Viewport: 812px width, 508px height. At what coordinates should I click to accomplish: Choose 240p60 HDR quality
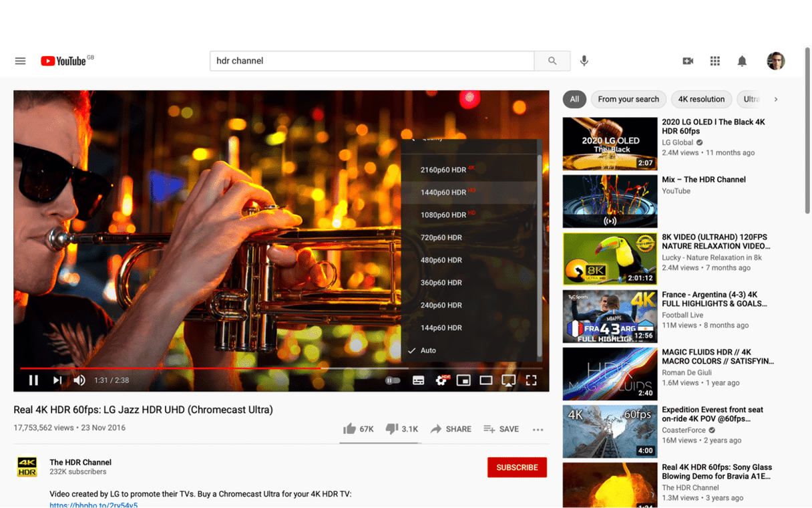[x=469, y=305]
